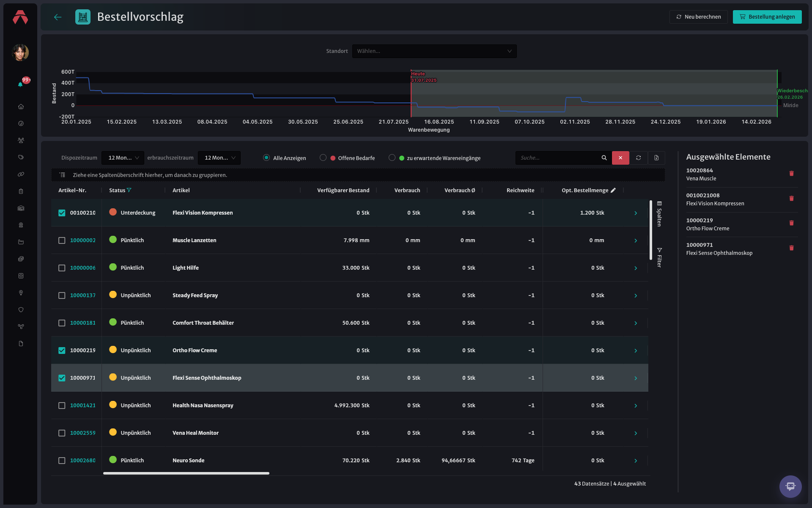Expand the Neuro Sonde row chevron
Image resolution: width=812 pixels, height=508 pixels.
[x=636, y=461]
